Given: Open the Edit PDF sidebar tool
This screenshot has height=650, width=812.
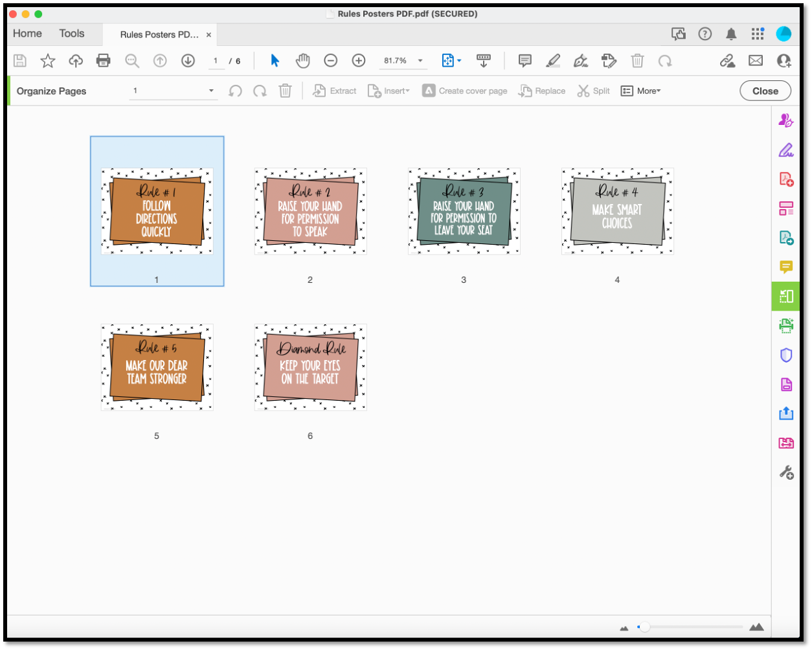Looking at the screenshot, I should pos(786,208).
